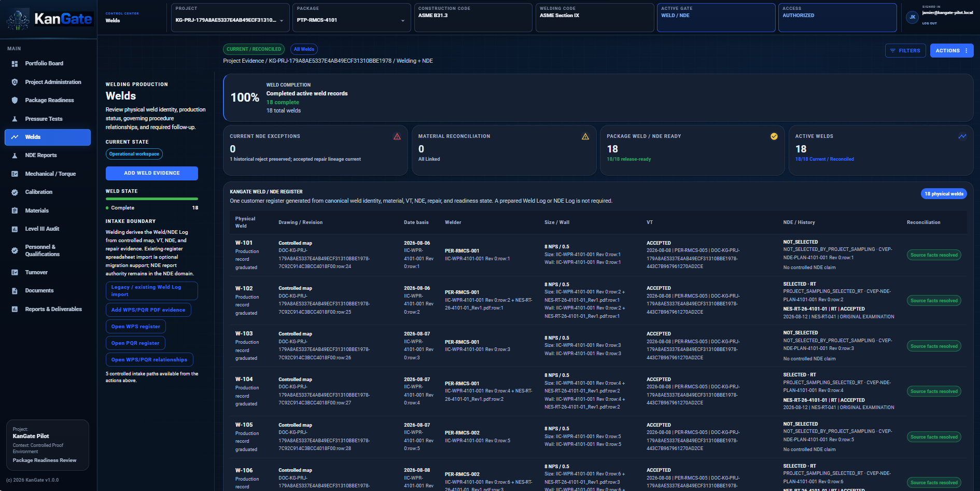Screen dimensions: 980x491
Task: Click Package Readiness shield icon
Action: 15,101
